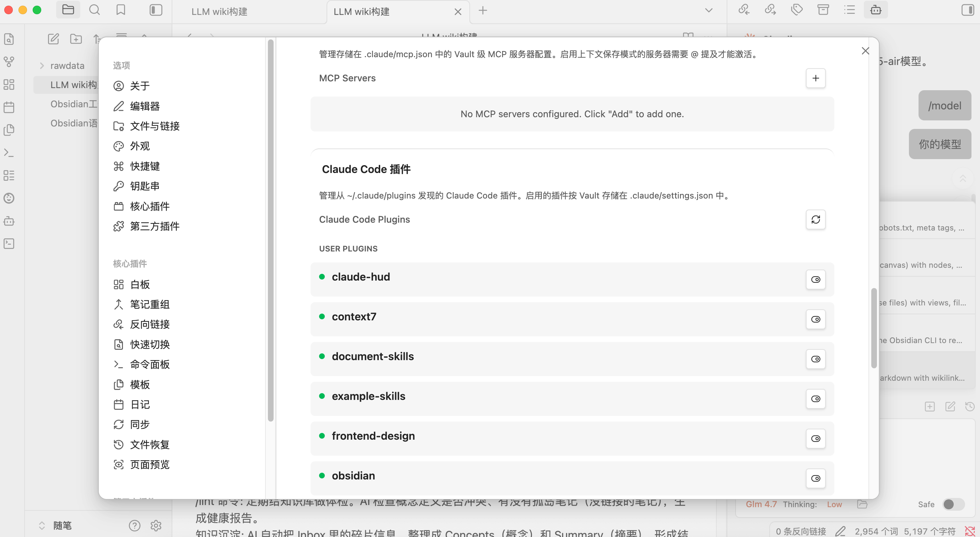Open settings gear icon beside vault name
980x537 pixels.
(156, 526)
